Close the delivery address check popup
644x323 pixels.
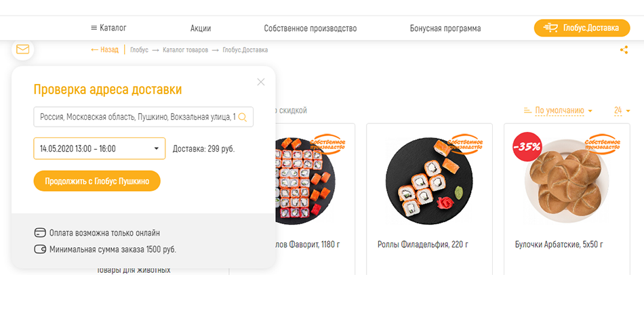pos(261,82)
